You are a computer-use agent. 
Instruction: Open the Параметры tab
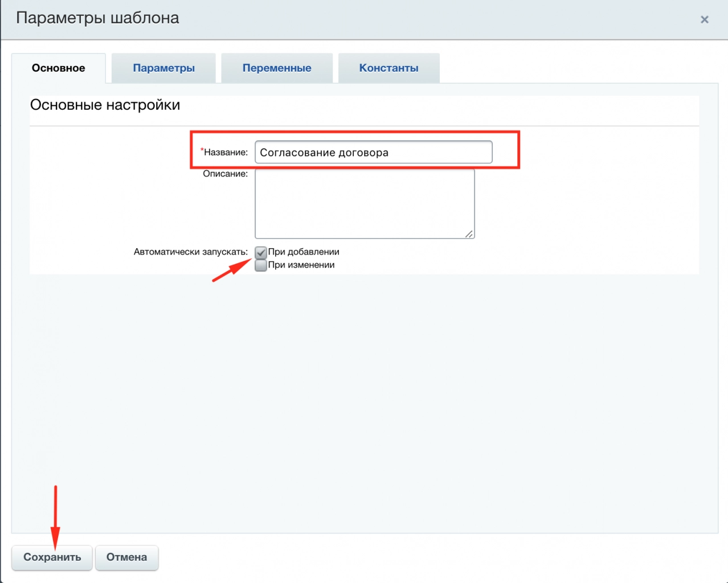[163, 68]
